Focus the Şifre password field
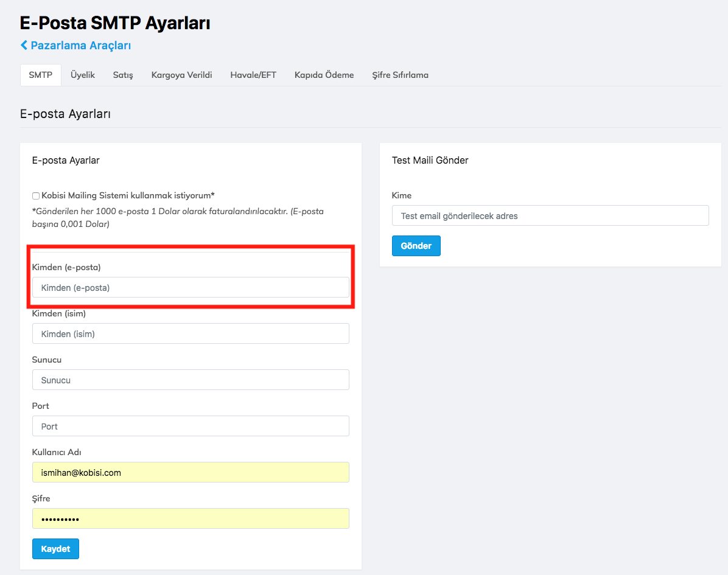 pyautogui.click(x=191, y=518)
